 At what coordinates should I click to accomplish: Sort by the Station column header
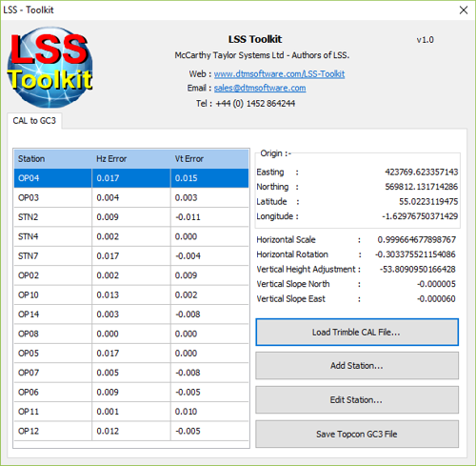pyautogui.click(x=53, y=158)
